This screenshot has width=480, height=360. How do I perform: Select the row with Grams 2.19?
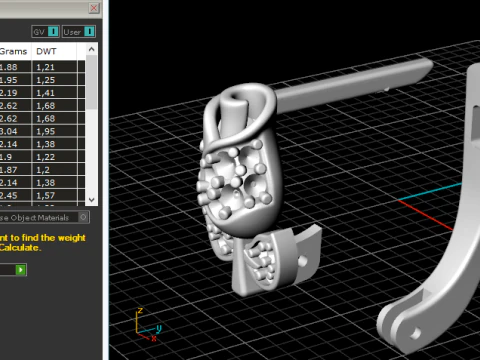coord(42,93)
